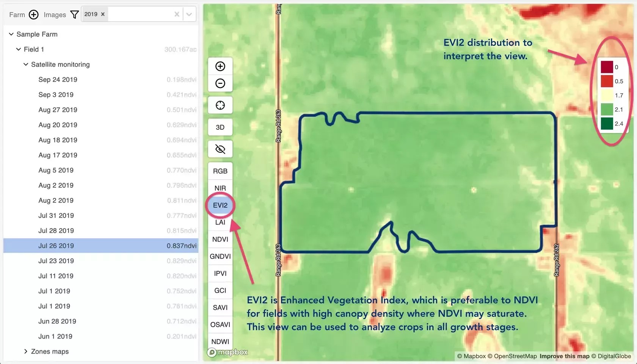View the NDWI water index
637x364 pixels.
(x=220, y=341)
